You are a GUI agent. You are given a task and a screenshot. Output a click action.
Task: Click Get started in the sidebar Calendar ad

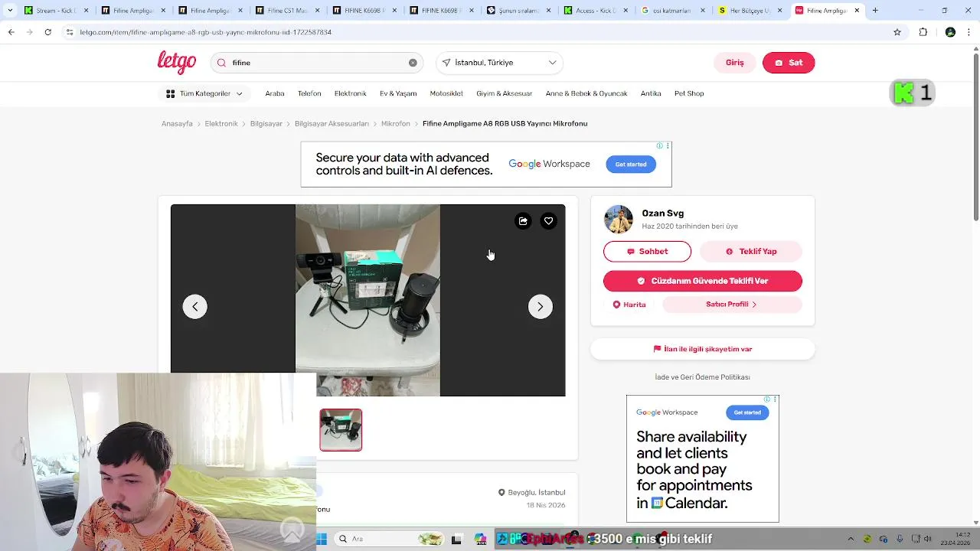[x=747, y=412]
